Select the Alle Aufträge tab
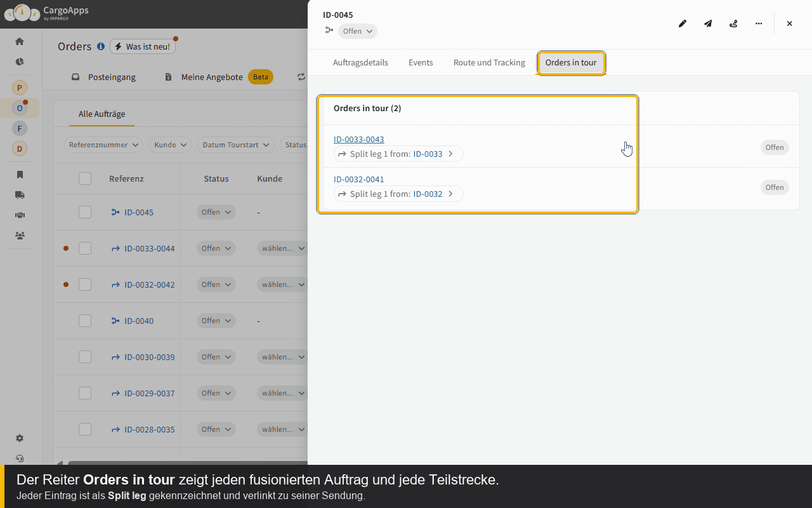 (102, 114)
